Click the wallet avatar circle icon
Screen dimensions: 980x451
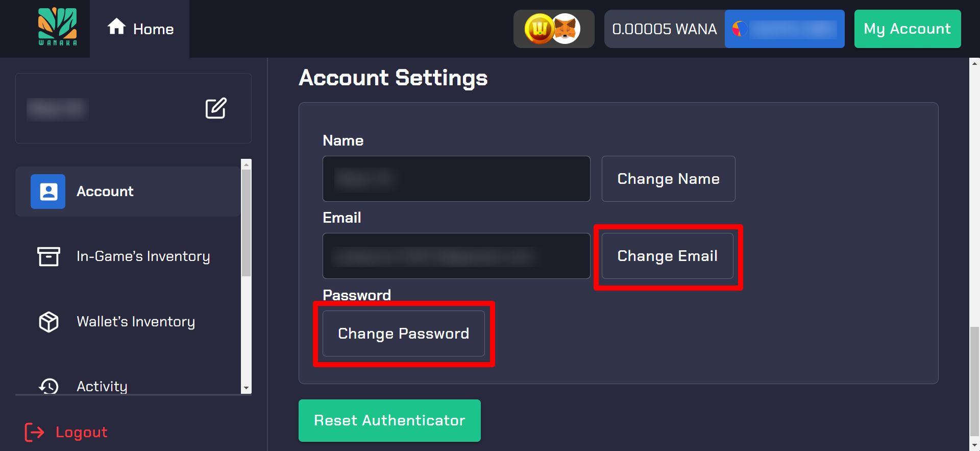(x=740, y=29)
